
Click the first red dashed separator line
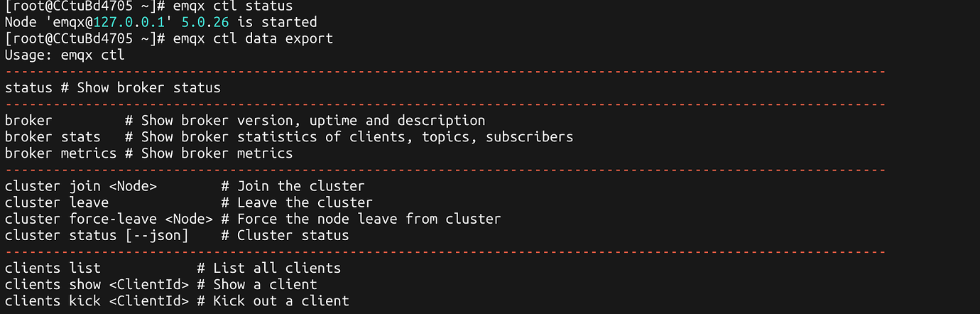[445, 72]
